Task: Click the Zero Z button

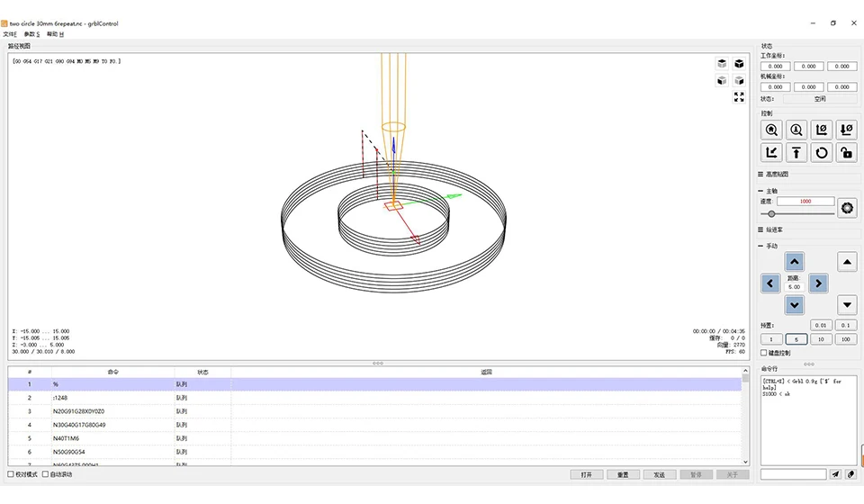Action: [846, 130]
